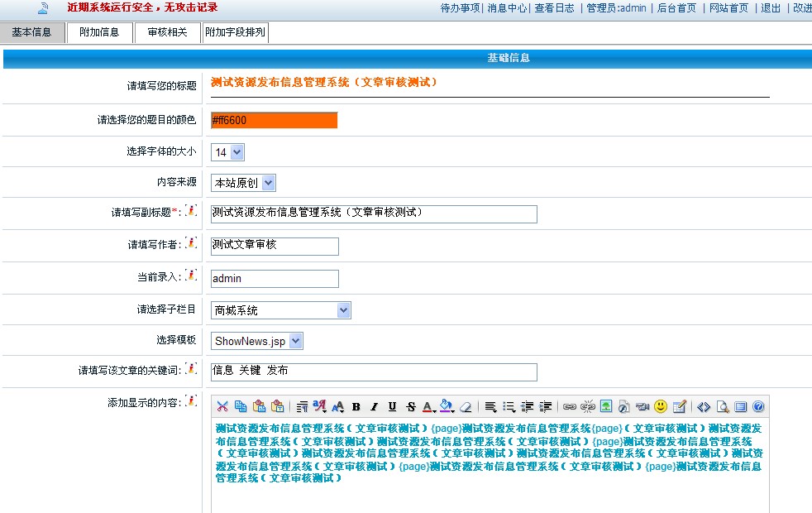Select the 基本信息 tab

click(32, 32)
